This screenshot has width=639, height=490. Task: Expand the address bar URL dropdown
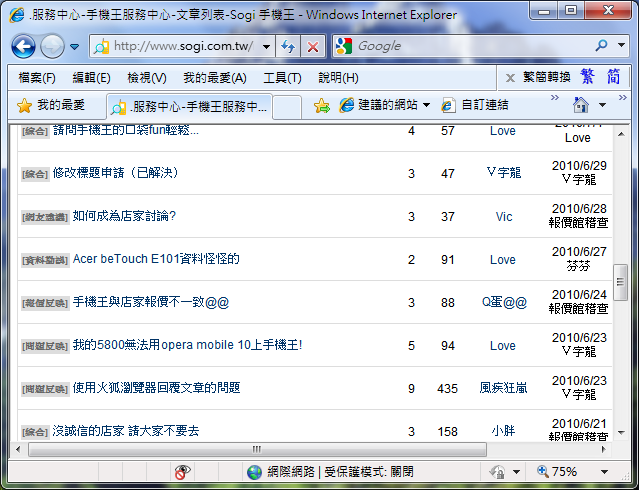[x=267, y=46]
